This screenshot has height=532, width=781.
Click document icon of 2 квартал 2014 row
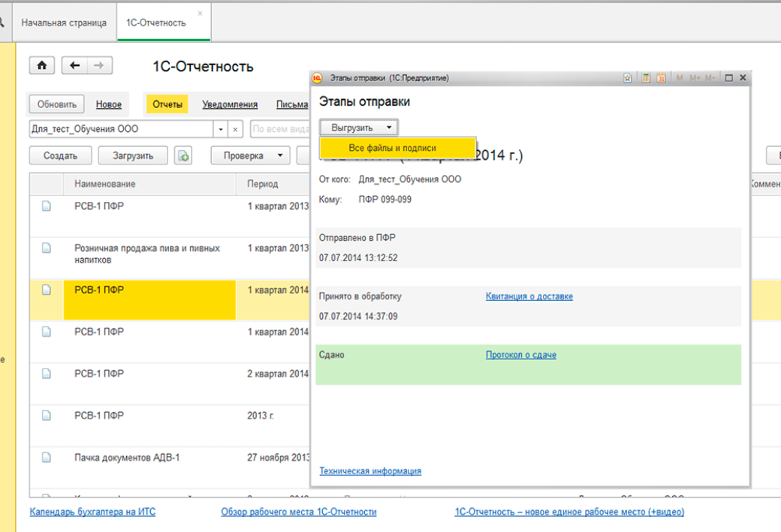pos(47,373)
